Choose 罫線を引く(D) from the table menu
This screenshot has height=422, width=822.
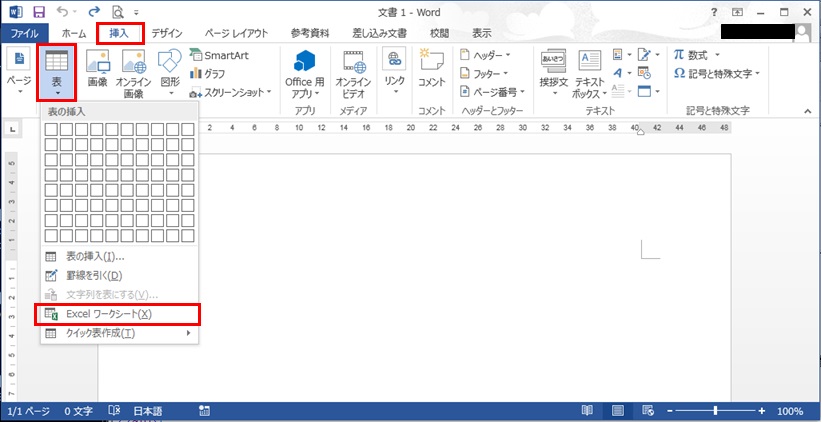120,276
